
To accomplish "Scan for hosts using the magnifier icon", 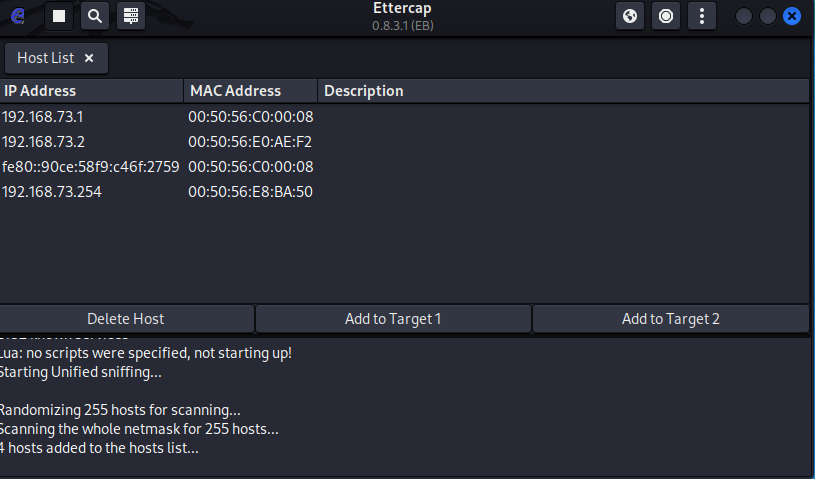I will (x=95, y=17).
